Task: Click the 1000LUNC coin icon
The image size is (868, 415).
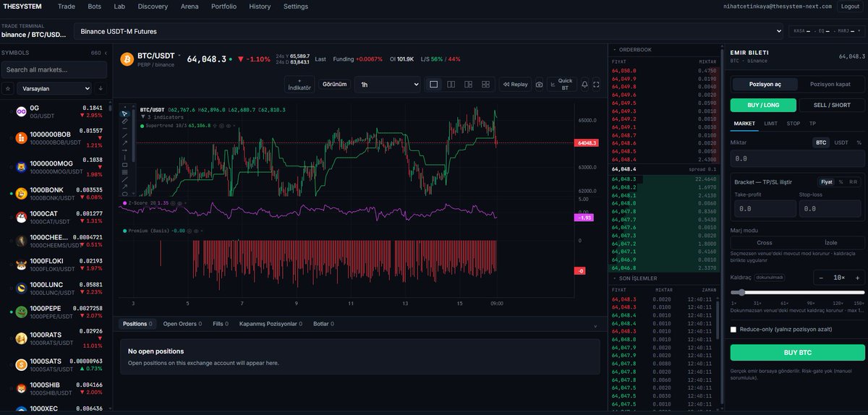Action: 22,288
